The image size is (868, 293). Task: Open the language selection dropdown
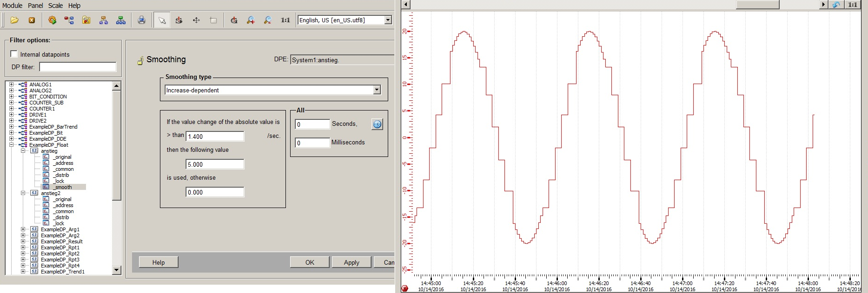(x=388, y=20)
